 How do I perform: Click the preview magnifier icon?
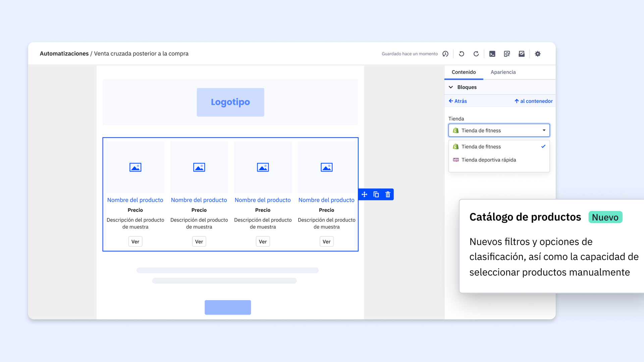pos(507,54)
